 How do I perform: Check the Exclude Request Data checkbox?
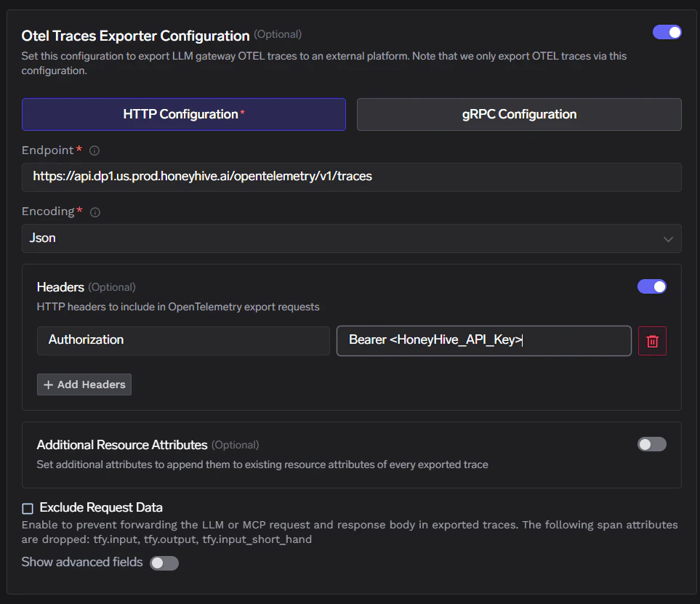(x=28, y=509)
